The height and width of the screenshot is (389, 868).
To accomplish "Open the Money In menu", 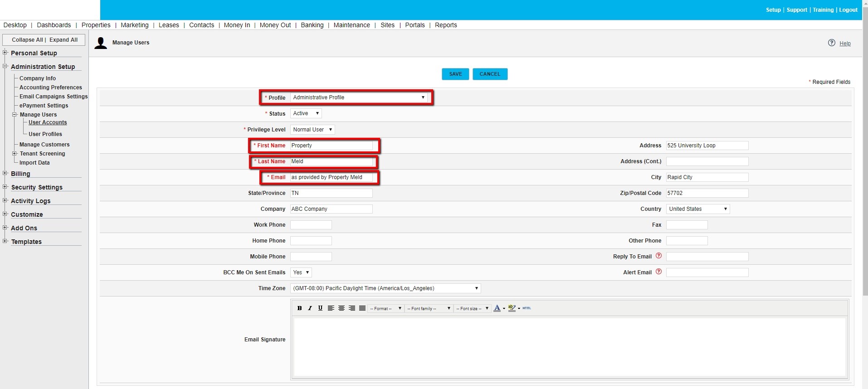I will coord(237,25).
